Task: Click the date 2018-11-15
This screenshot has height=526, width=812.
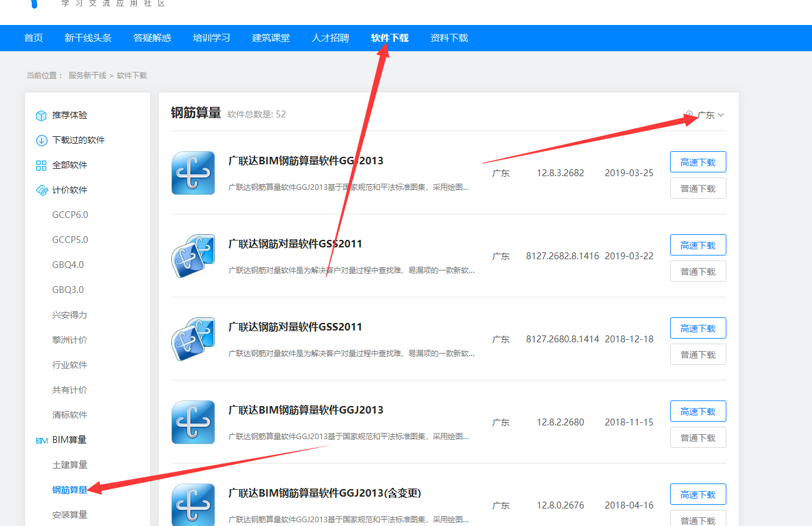Action: pos(629,422)
